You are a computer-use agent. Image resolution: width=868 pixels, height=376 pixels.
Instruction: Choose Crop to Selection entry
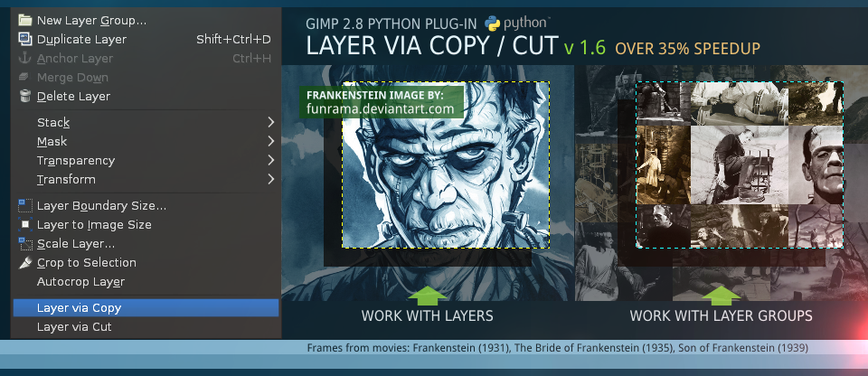click(146, 262)
